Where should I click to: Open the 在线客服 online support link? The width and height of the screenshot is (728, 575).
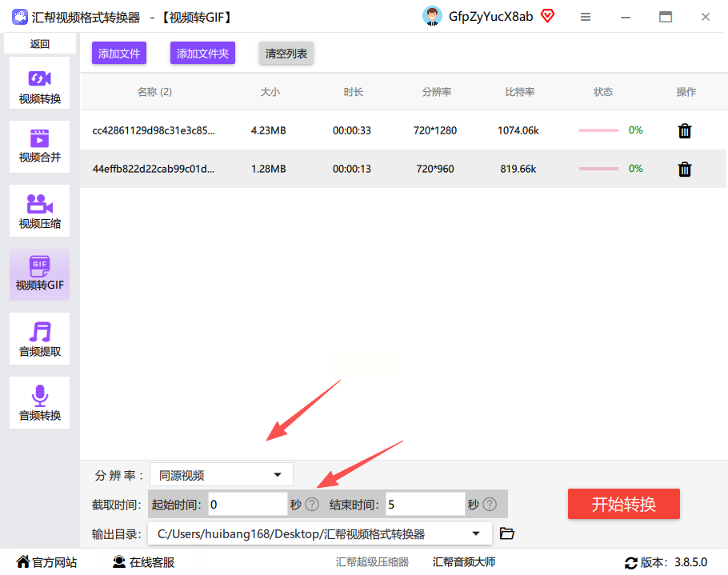click(x=143, y=562)
